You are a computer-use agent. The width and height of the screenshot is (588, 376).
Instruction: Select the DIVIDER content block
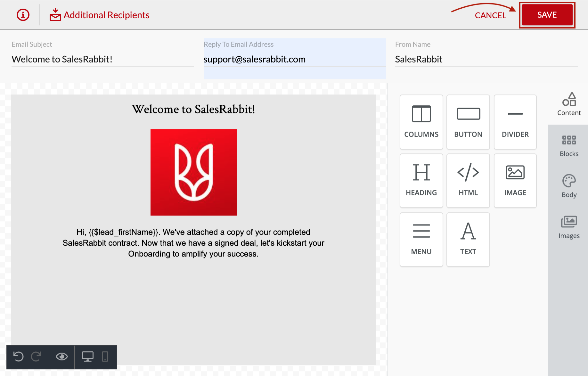pos(515,122)
